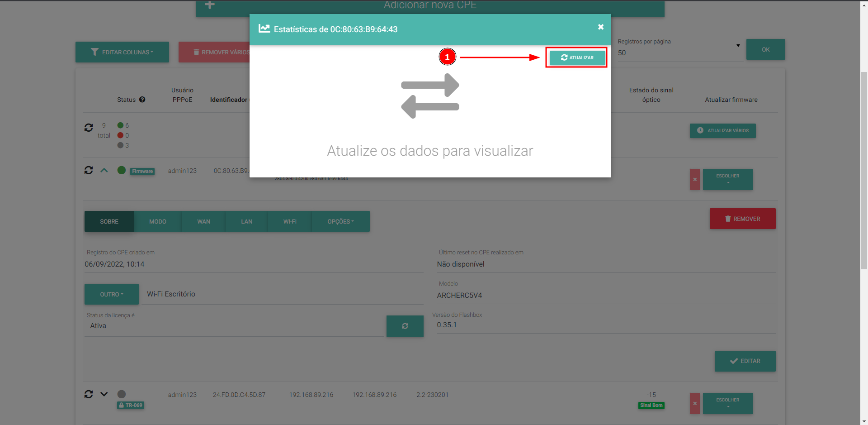The height and width of the screenshot is (425, 868).
Task: Click the refresh icon in table header row
Action: pos(89,128)
